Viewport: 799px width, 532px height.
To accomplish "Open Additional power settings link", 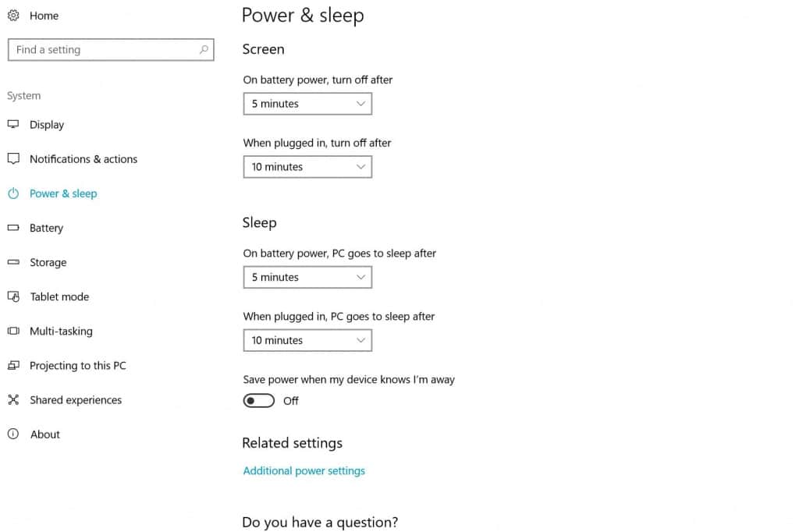I will (x=304, y=471).
